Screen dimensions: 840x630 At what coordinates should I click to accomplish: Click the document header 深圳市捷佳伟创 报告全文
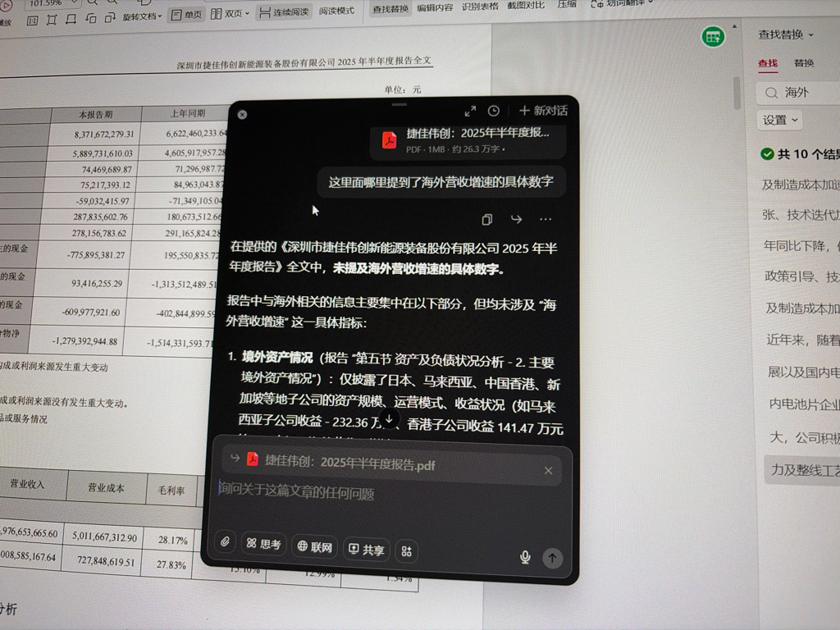pyautogui.click(x=304, y=62)
